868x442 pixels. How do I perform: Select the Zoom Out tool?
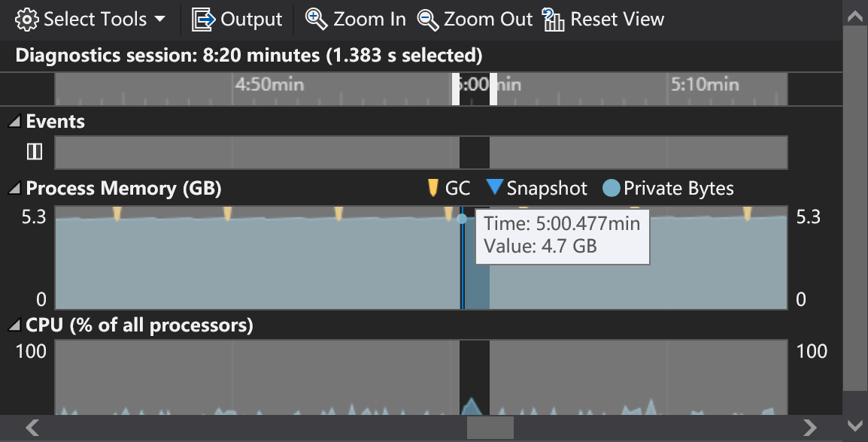pos(474,19)
